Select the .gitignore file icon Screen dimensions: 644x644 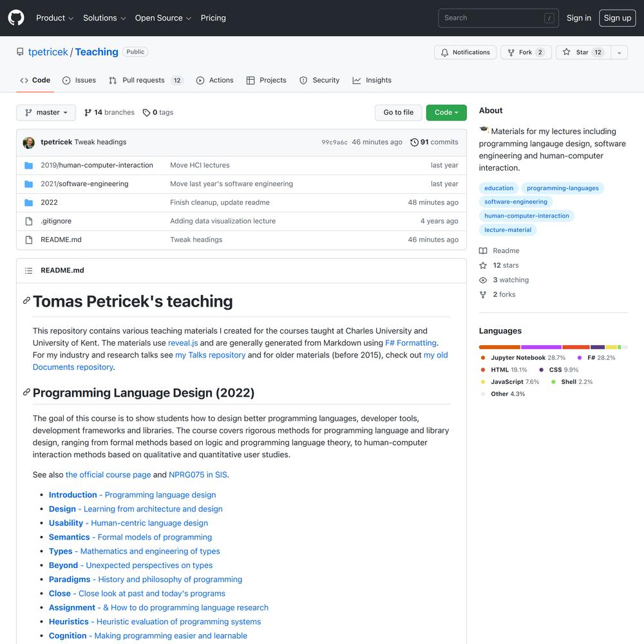29,222
